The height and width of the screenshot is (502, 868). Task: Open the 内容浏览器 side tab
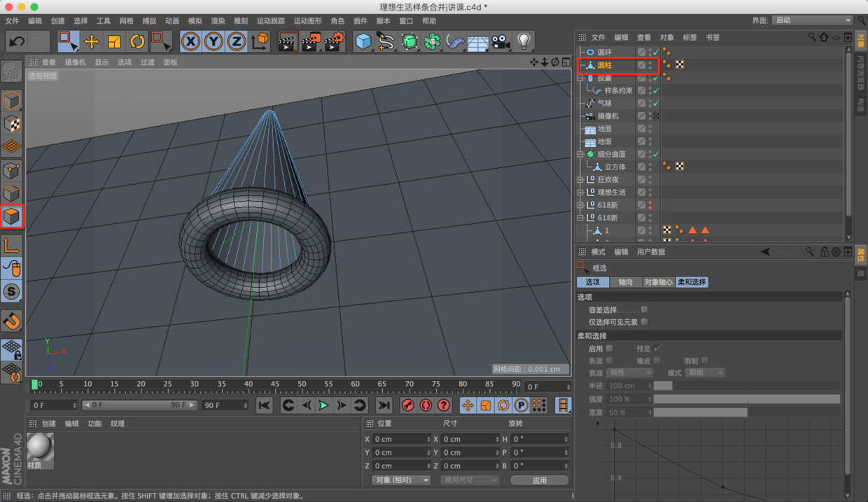861,73
